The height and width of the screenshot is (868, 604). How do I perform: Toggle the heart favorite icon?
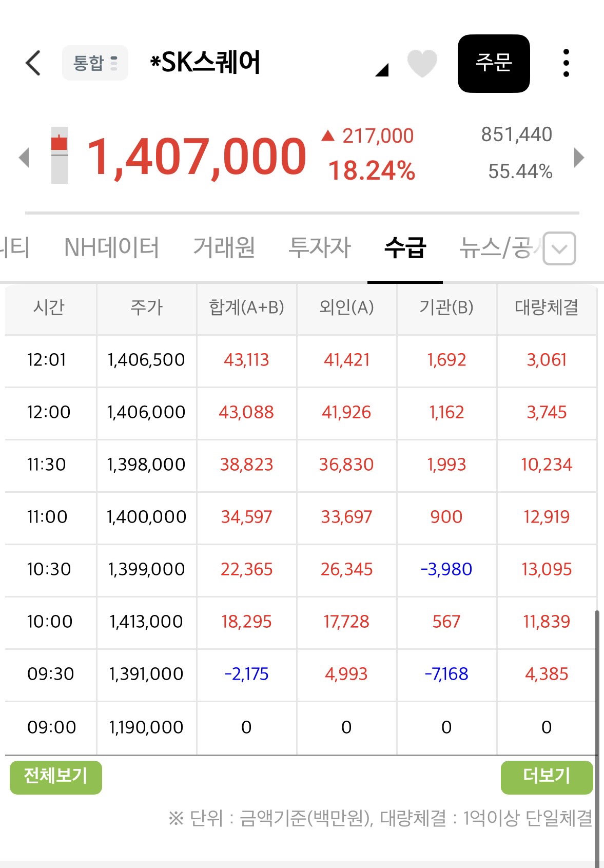pos(422,64)
